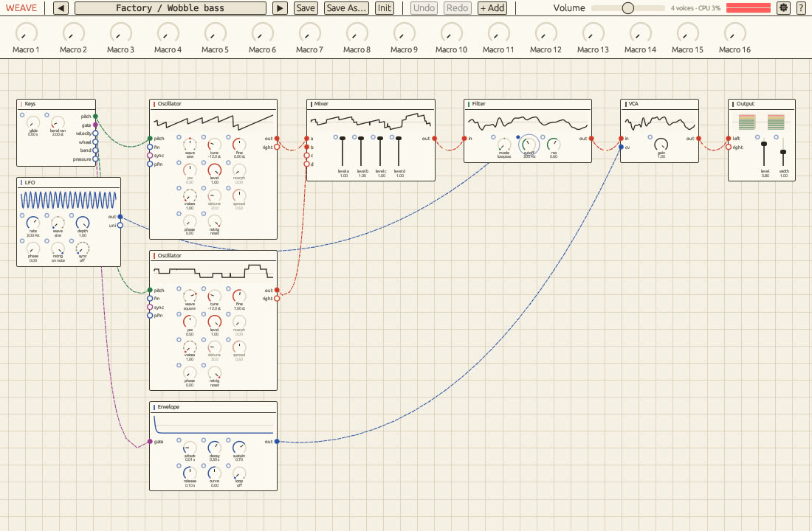This screenshot has width=812, height=531.
Task: Toggle modulation dot next to Envelope sustain knob
Action: pyautogui.click(x=228, y=440)
